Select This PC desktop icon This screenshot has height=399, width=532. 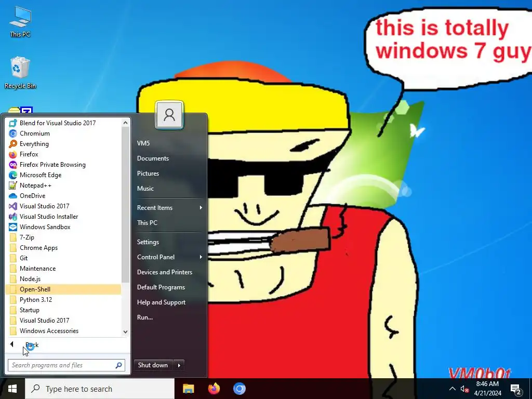pos(20,21)
